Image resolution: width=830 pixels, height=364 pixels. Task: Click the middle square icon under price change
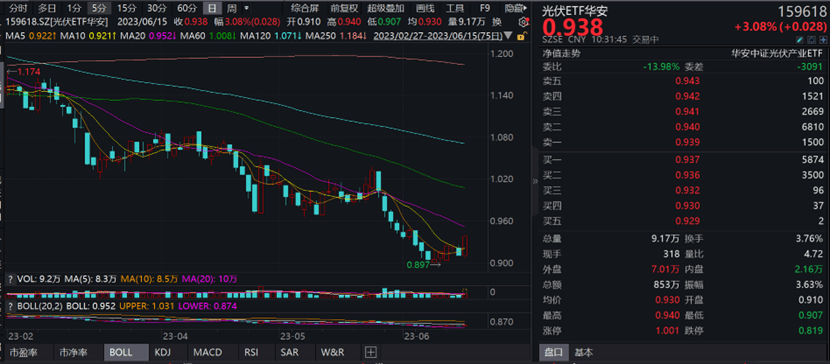point(810,40)
